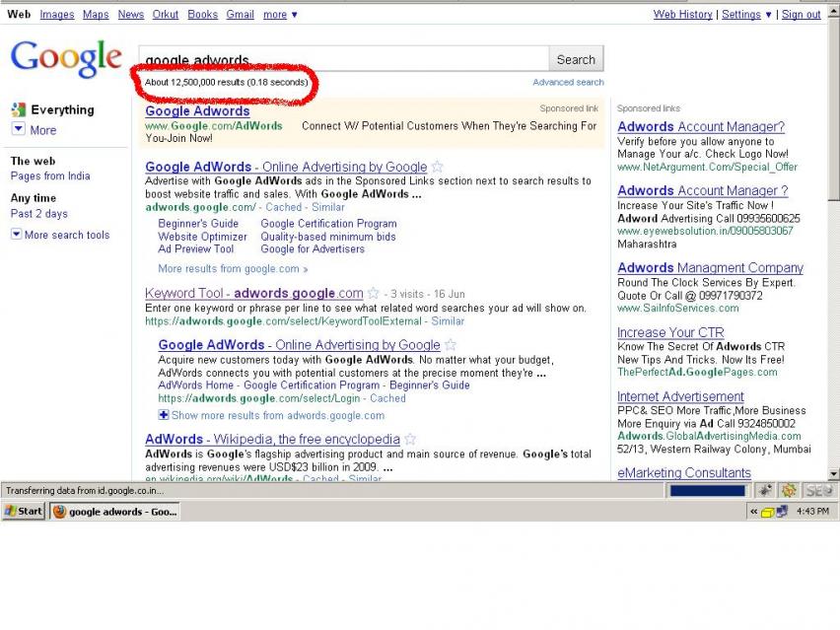Screen dimensions: 840x630
Task: Open the 'Internet Advertisement' ad
Action: 680,396
